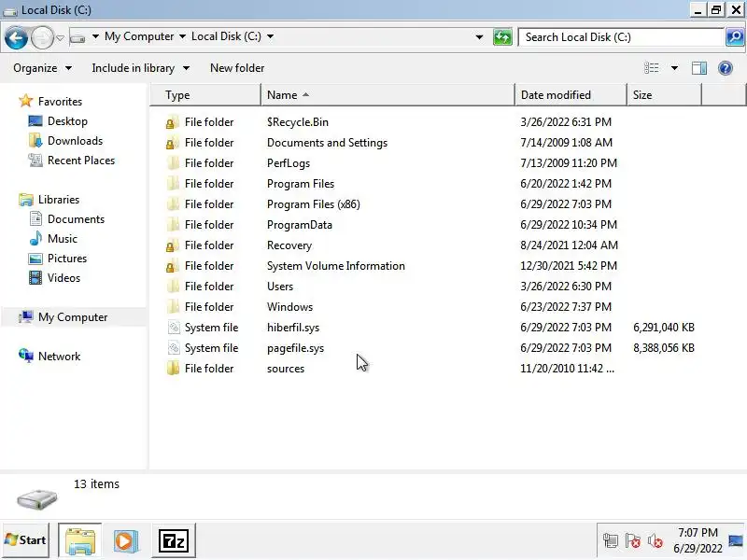Image resolution: width=747 pixels, height=560 pixels.
Task: Sort by the Type column header
Action: [205, 95]
